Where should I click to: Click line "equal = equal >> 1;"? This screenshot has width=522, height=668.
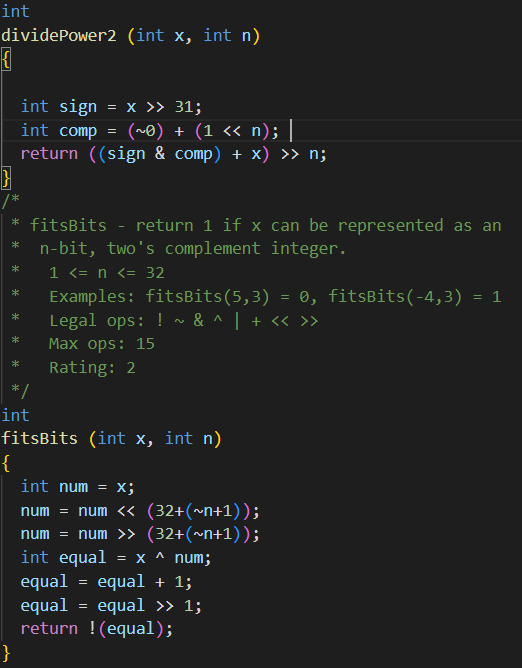click(111, 605)
